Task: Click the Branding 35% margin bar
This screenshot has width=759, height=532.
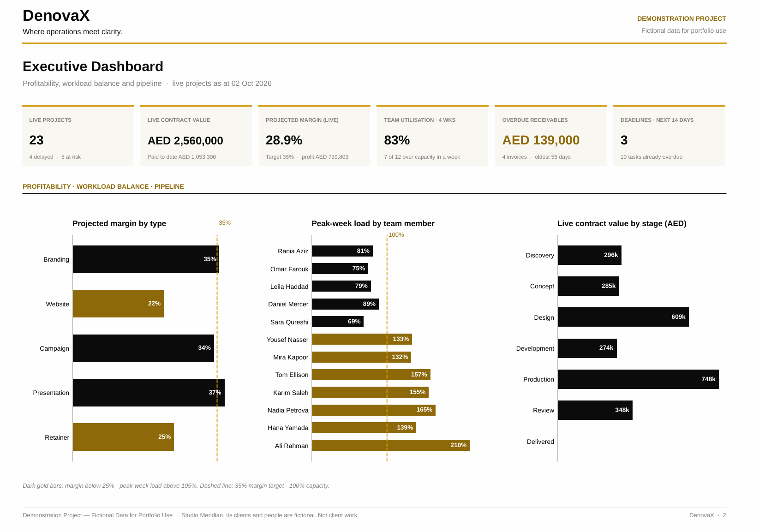Action: pos(146,259)
